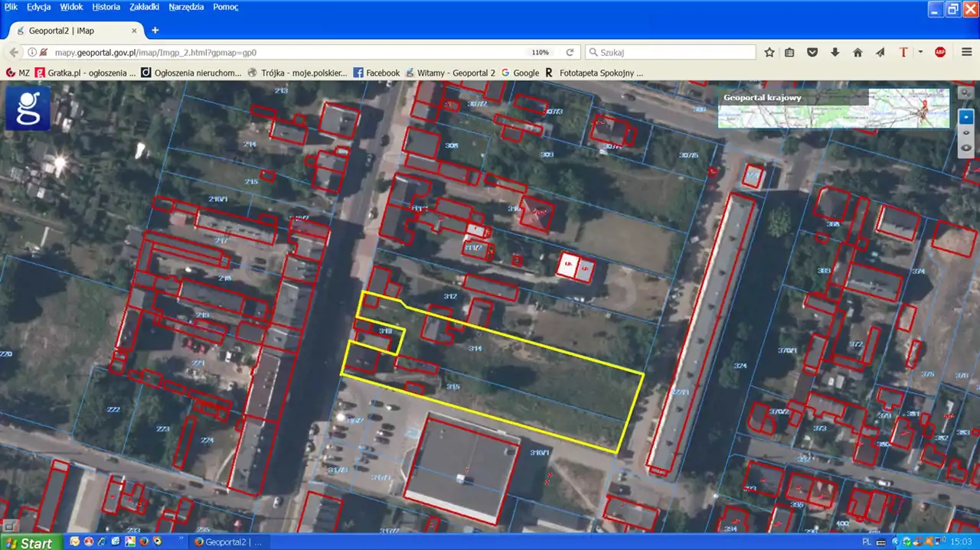Save page to Pocket icon
980x550 pixels.
click(812, 52)
